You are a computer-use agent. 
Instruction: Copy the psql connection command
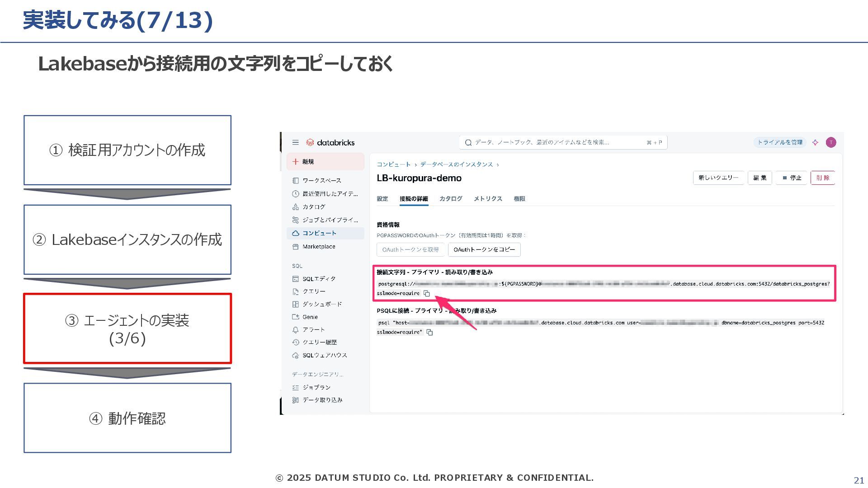tap(429, 332)
